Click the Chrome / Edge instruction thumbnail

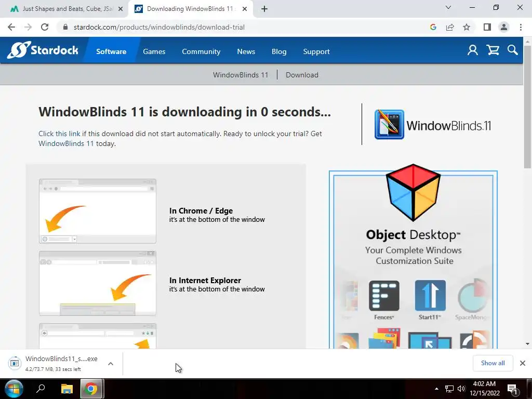point(97,211)
